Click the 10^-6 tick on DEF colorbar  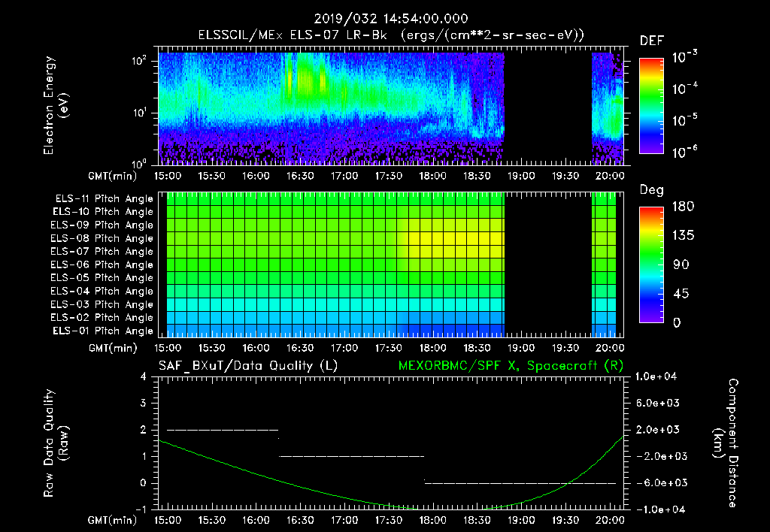coord(684,152)
